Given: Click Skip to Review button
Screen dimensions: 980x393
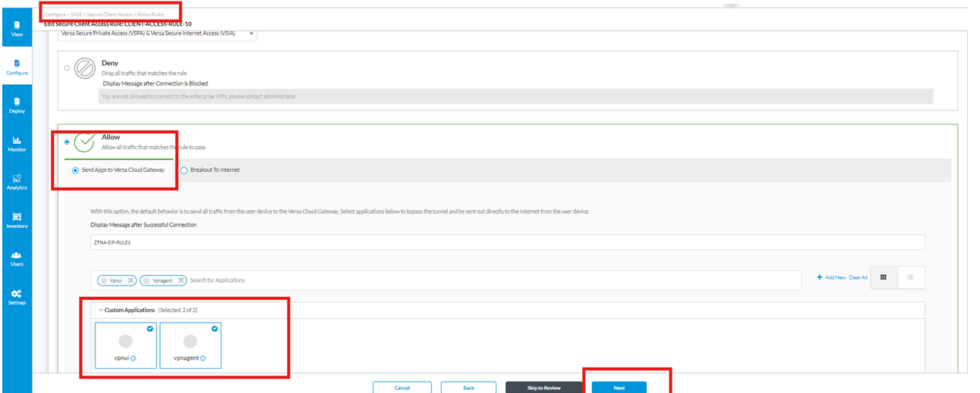Looking at the screenshot, I should pyautogui.click(x=544, y=387).
